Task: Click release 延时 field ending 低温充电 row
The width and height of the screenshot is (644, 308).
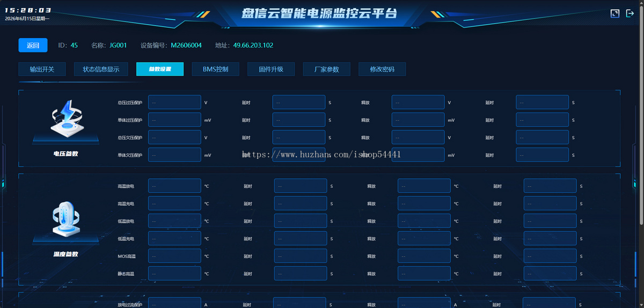Action: click(550, 238)
